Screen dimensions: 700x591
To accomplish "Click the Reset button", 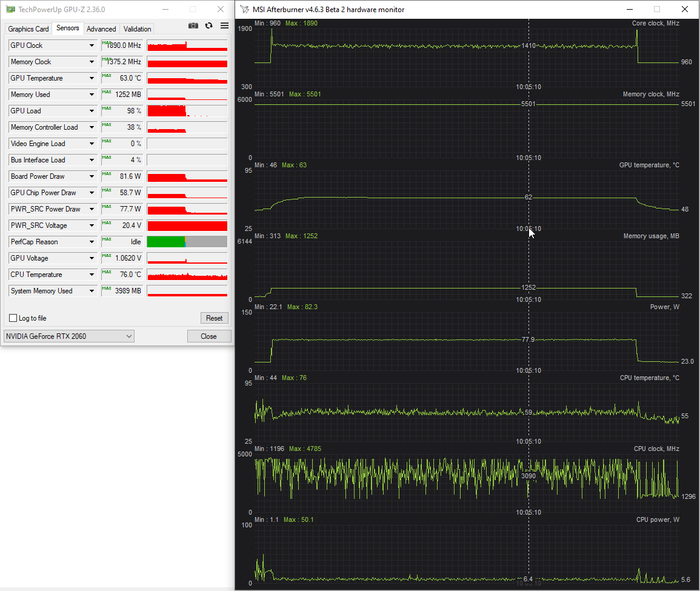I will pos(215,318).
